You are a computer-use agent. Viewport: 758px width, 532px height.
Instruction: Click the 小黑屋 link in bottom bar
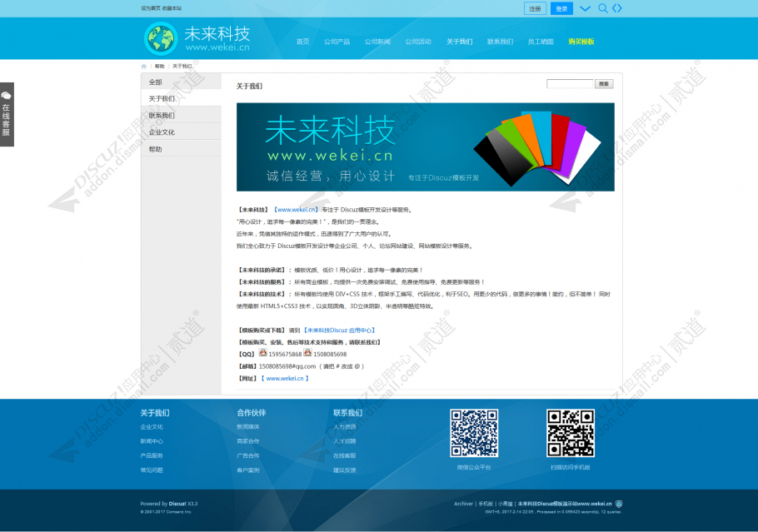click(x=505, y=504)
